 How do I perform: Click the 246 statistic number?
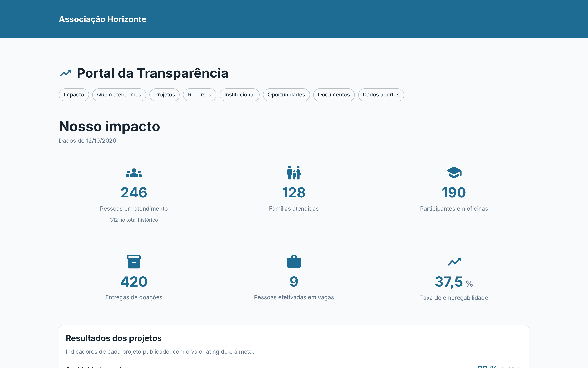click(x=134, y=193)
